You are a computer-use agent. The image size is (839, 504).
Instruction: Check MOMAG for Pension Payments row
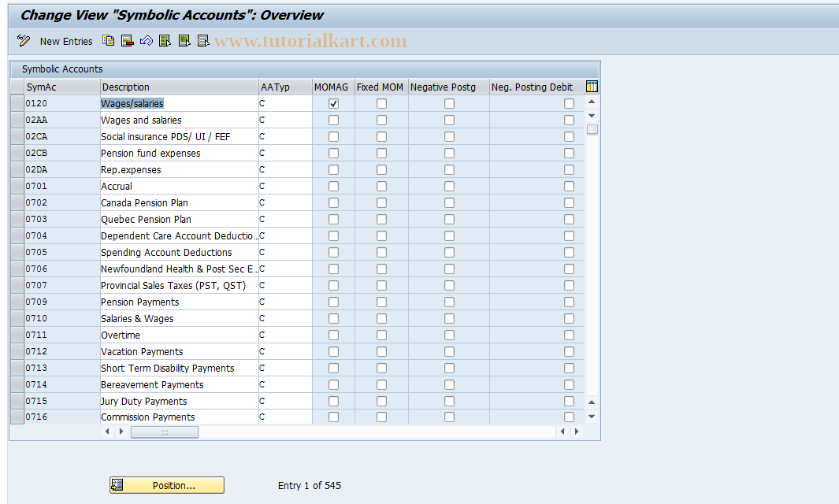pos(333,302)
